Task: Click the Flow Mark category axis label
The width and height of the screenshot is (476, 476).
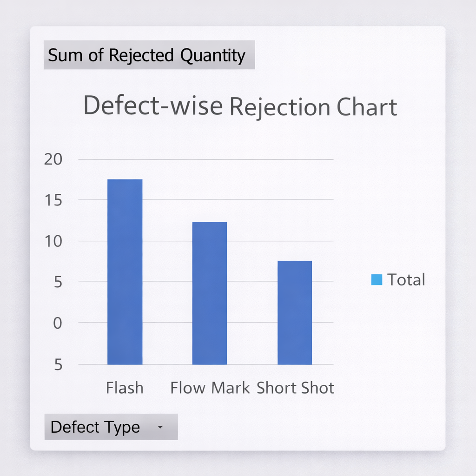Action: point(210,388)
